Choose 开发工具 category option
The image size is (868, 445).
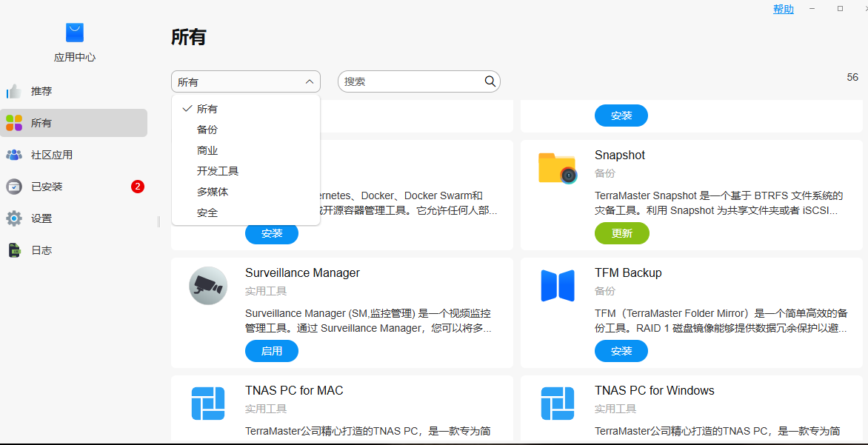pyautogui.click(x=218, y=171)
